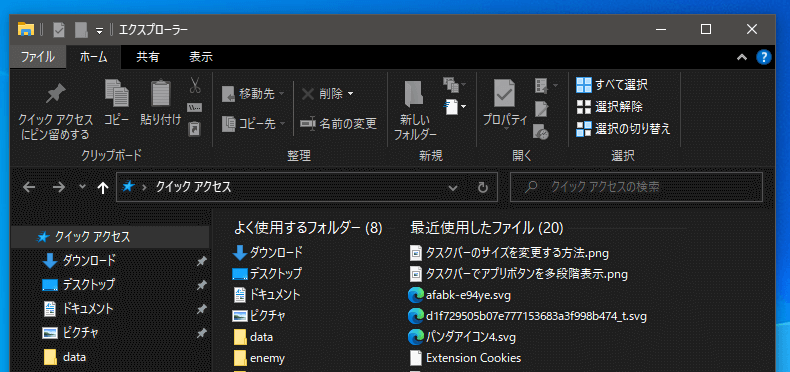Click the Copy ribbon icon
This screenshot has height=372, width=790.
116,93
